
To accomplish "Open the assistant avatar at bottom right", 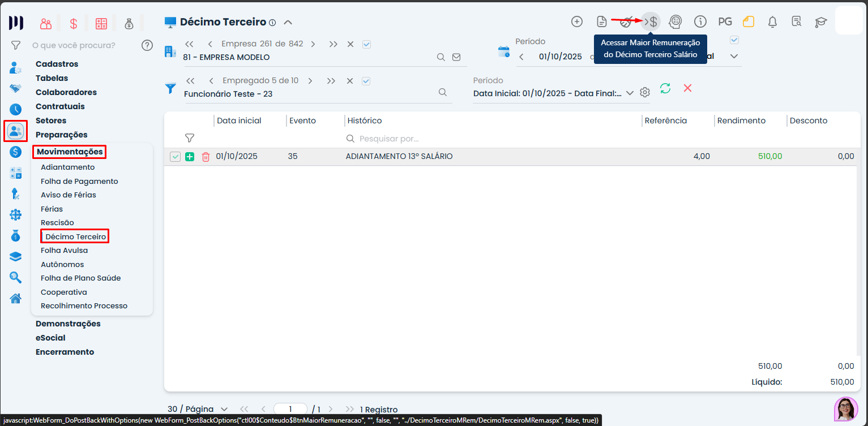I will 846,408.
